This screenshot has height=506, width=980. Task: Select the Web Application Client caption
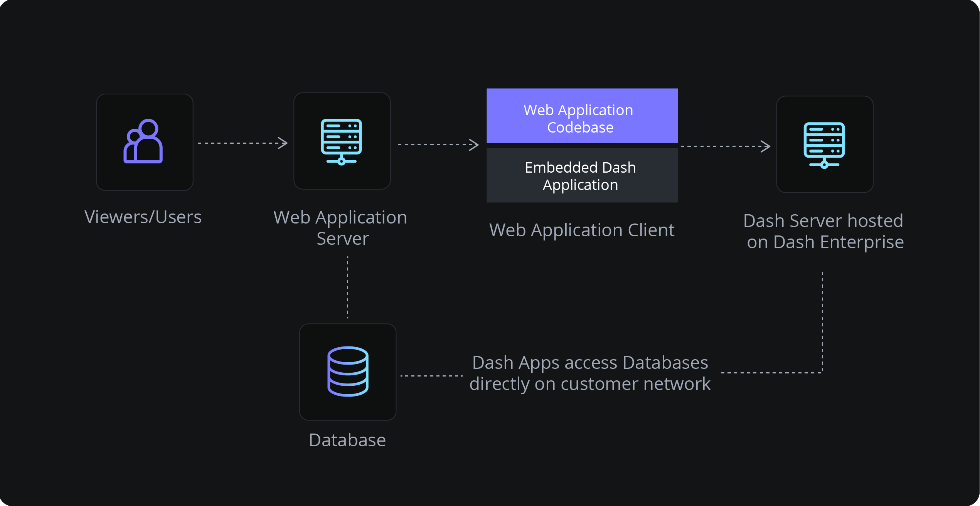(581, 230)
